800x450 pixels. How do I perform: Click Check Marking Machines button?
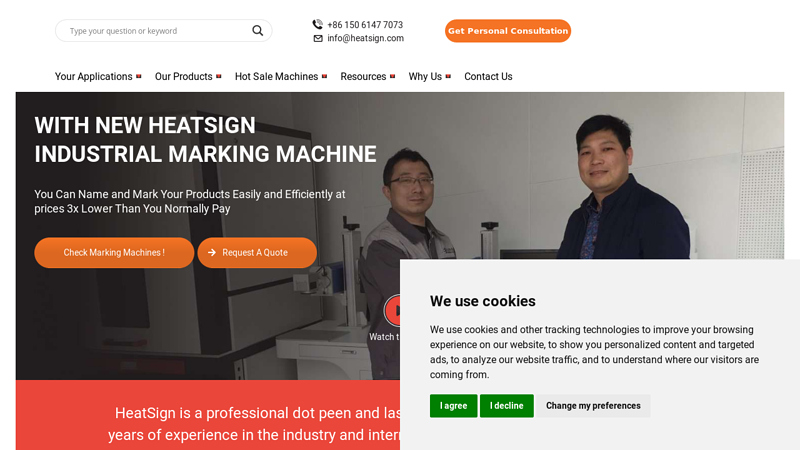click(114, 253)
